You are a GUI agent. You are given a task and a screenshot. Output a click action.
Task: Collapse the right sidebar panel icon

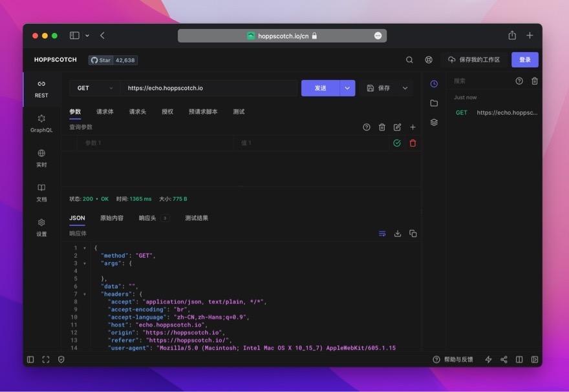tap(535, 360)
